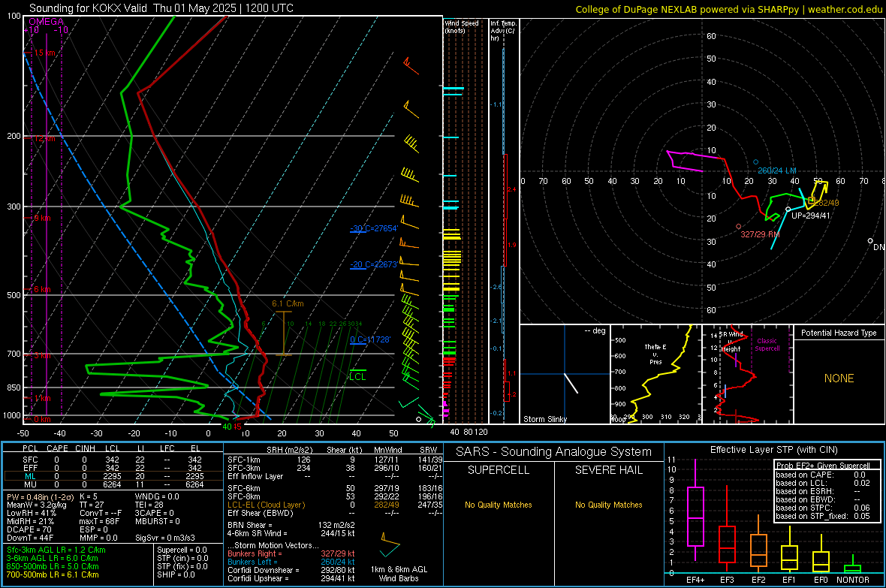Viewport: 886px width, 588px height.
Task: Click the Potential Hazard Type heading
Action: point(839,333)
